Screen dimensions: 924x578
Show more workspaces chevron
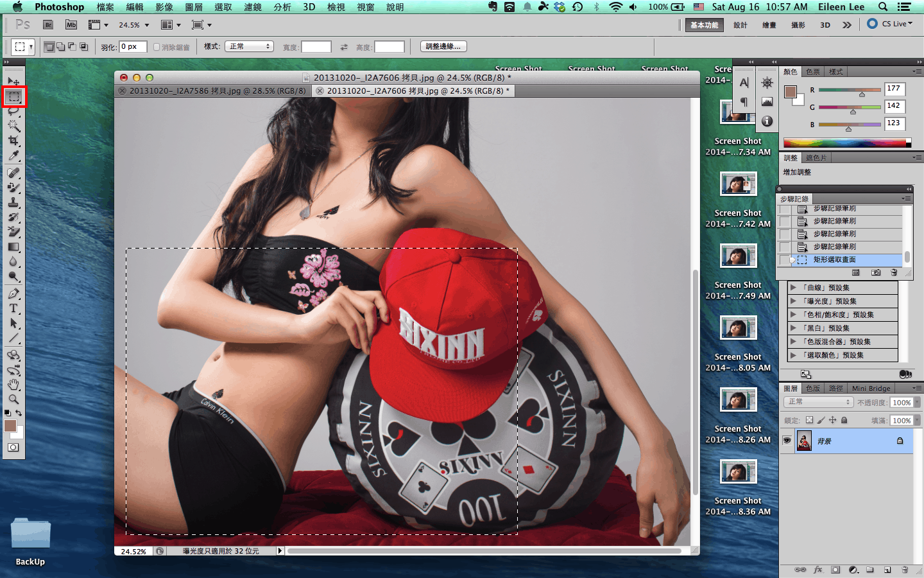pos(847,25)
